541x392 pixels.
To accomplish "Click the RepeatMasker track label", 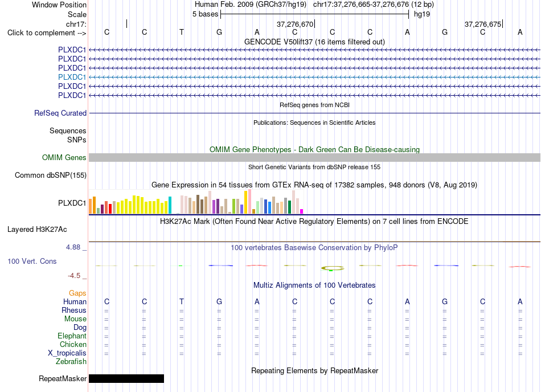I will pos(63,378).
